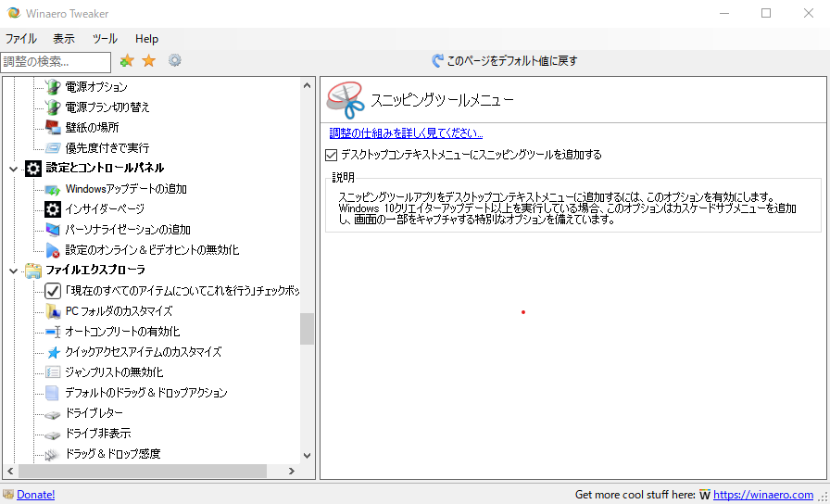
Task: Click このページをデフォルト値に戻す button
Action: 505,61
